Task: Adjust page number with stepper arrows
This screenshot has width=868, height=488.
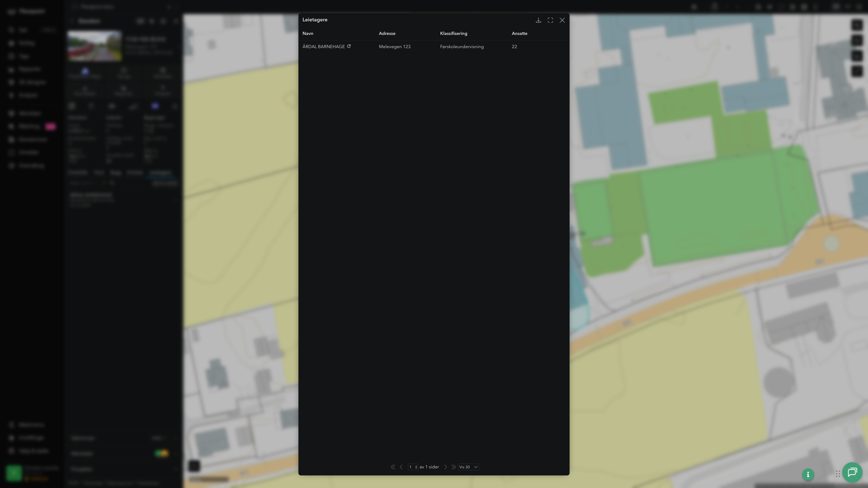Action: 416,467
